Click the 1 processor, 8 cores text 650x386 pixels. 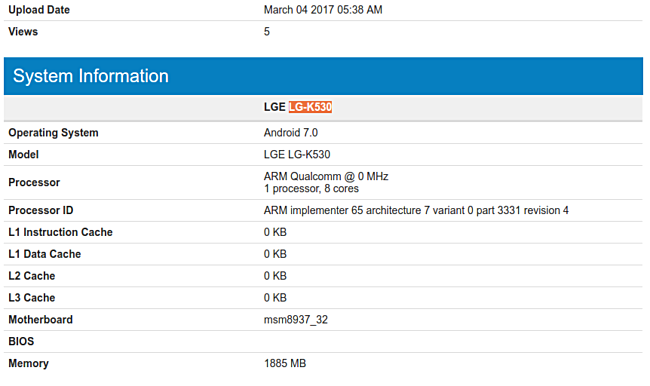point(311,189)
